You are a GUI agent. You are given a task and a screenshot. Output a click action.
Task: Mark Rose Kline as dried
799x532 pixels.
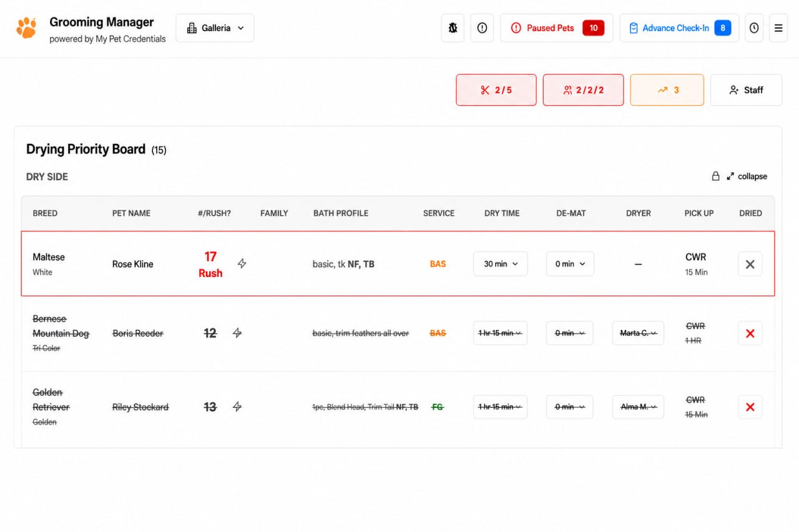(x=750, y=264)
